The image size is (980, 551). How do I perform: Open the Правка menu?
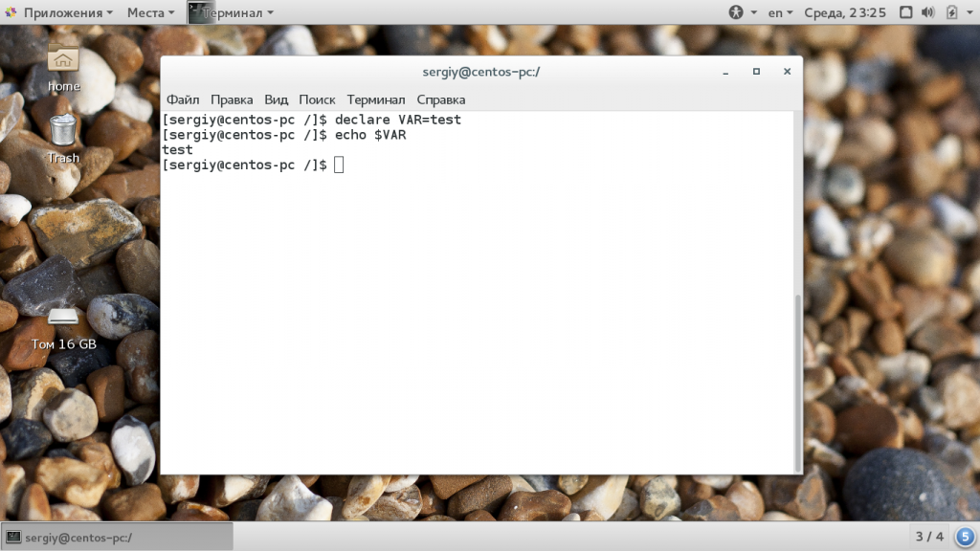pos(232,99)
